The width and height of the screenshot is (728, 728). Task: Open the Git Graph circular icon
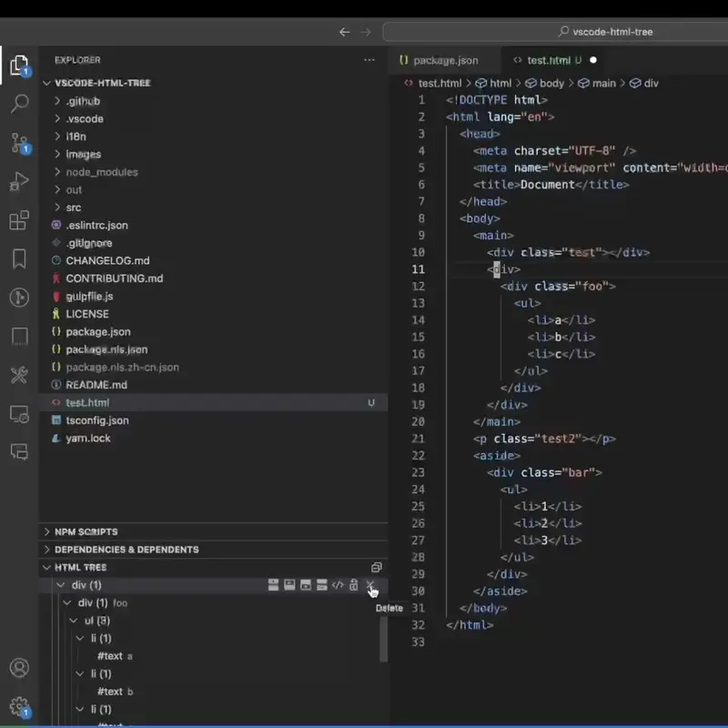[19, 298]
